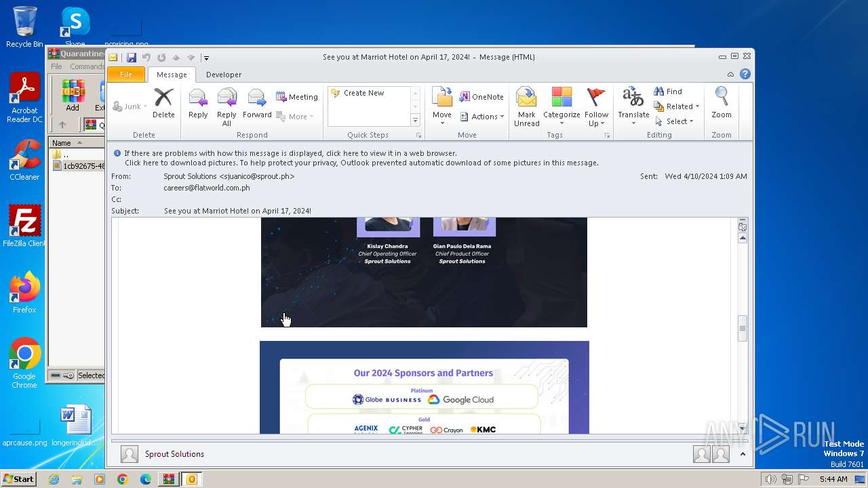
Task: Click the volume icon in system tray
Action: pos(771,479)
